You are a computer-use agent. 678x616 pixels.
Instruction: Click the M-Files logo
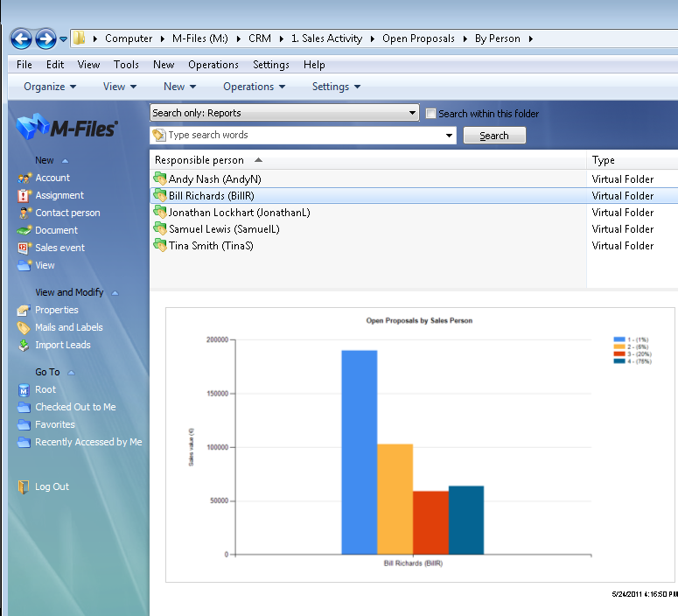click(66, 127)
